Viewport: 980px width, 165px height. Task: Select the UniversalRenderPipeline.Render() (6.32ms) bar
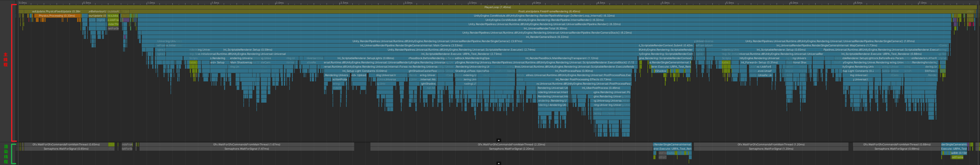click(544, 24)
